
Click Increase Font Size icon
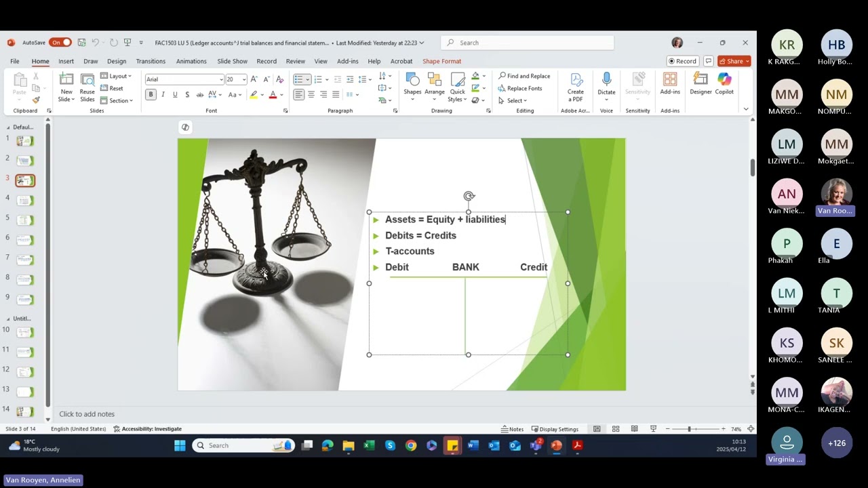coord(254,79)
